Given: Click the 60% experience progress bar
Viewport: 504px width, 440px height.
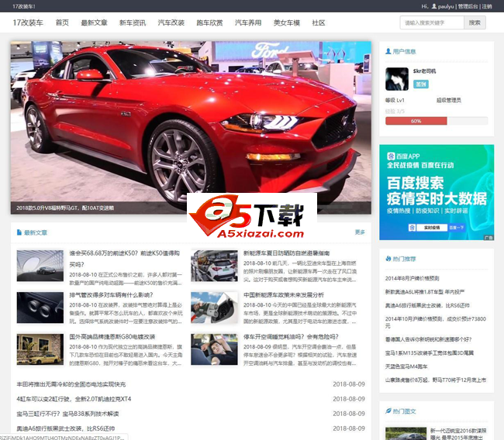Looking at the screenshot, I should 437,121.
